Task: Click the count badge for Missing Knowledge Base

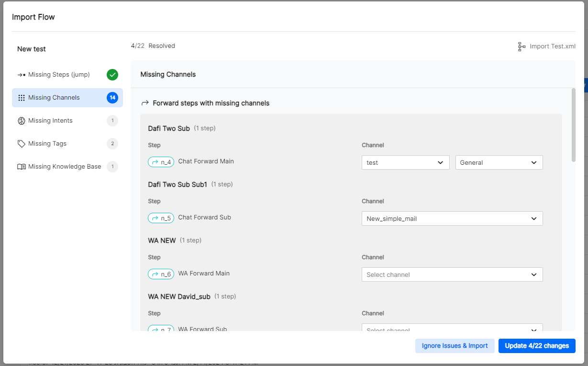Action: point(112,167)
